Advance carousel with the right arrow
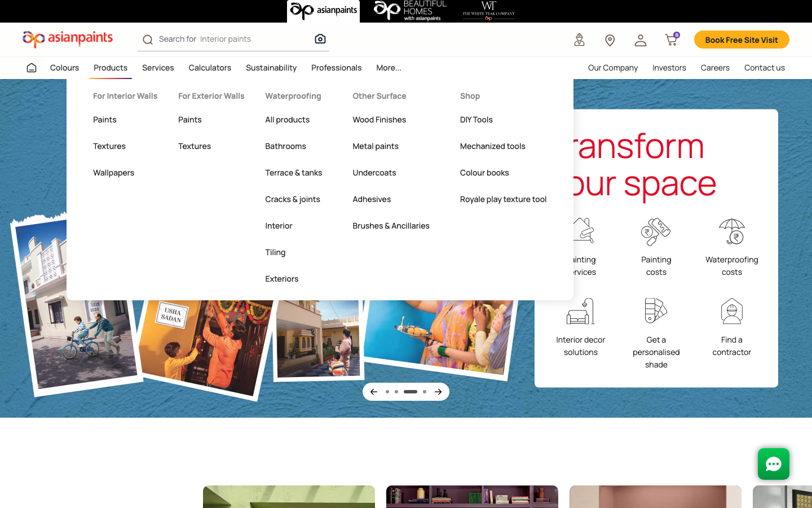The image size is (812, 508). [438, 392]
